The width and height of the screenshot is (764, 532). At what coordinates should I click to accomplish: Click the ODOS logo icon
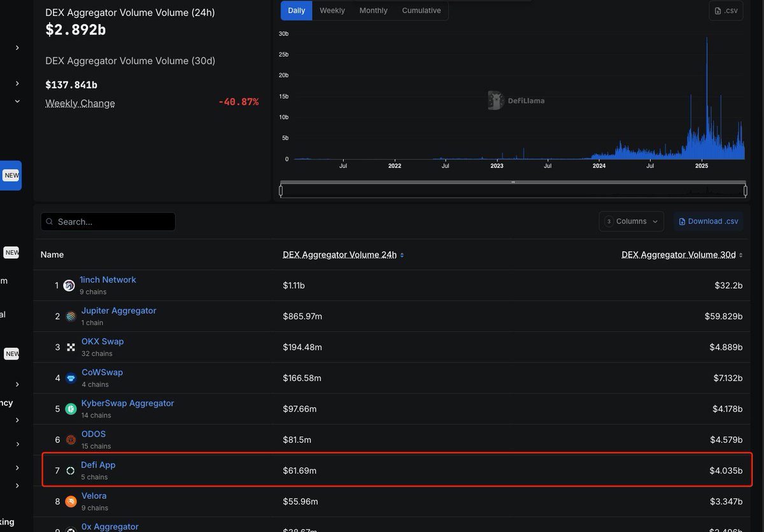71,440
